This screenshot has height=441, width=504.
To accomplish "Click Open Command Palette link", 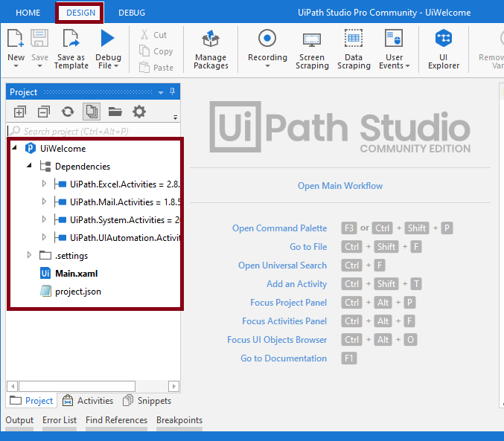I will click(x=280, y=228).
